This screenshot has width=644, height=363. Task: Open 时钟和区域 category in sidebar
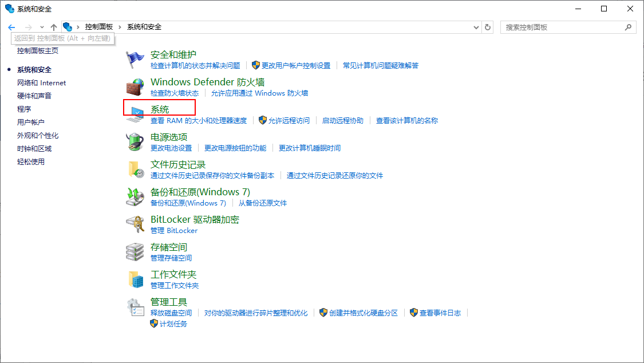(x=34, y=148)
